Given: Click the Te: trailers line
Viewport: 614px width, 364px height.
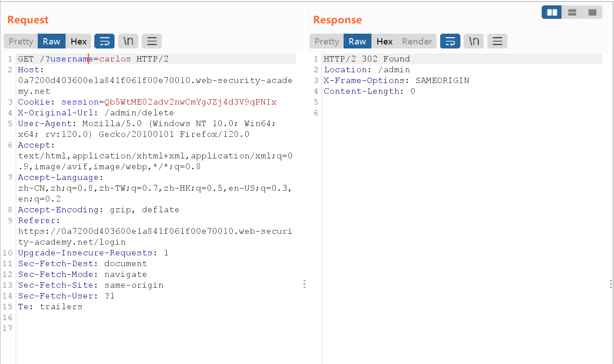Looking at the screenshot, I should pos(50,307).
